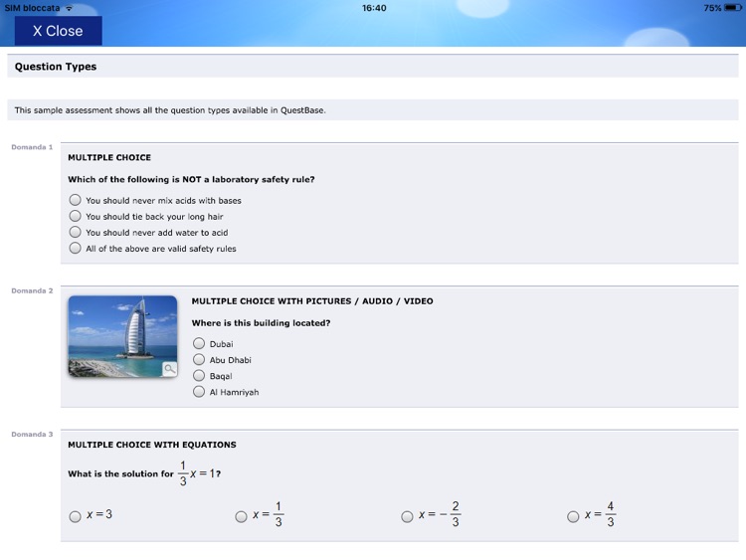Close the assessment with X Close button

point(58,31)
